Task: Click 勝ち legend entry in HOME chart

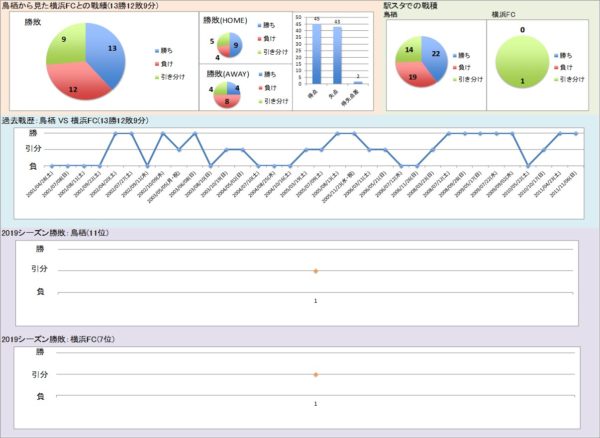Action: point(266,25)
